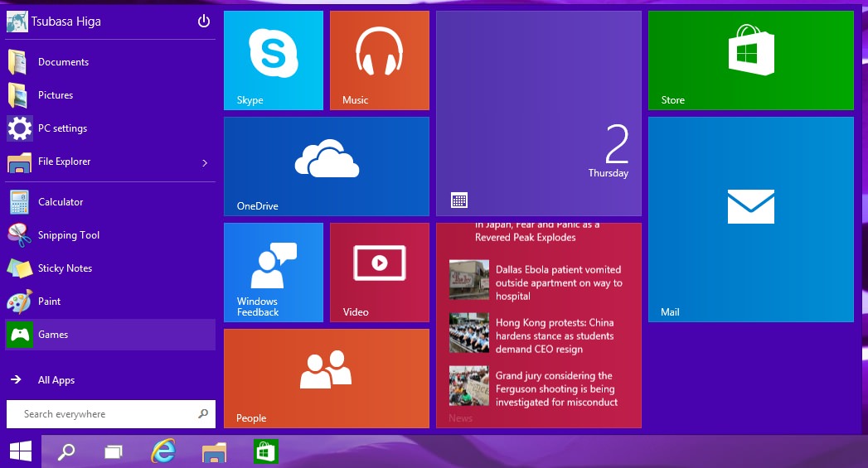The height and width of the screenshot is (468, 868).
Task: Open the Hong Kong protests headline
Action: (x=554, y=335)
